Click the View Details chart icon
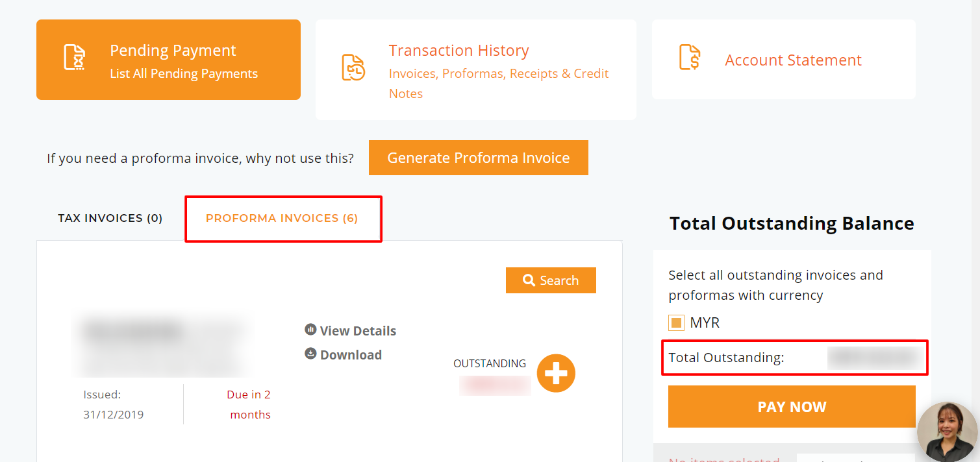 click(310, 330)
